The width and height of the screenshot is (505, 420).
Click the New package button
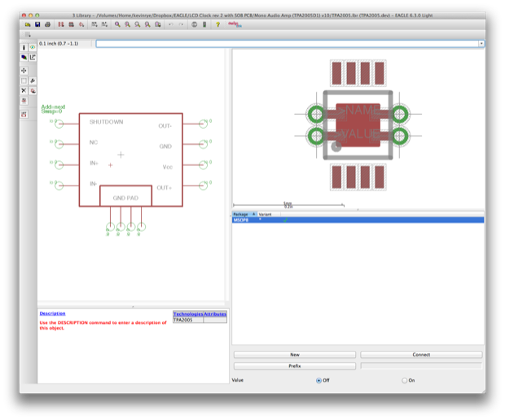click(x=295, y=355)
